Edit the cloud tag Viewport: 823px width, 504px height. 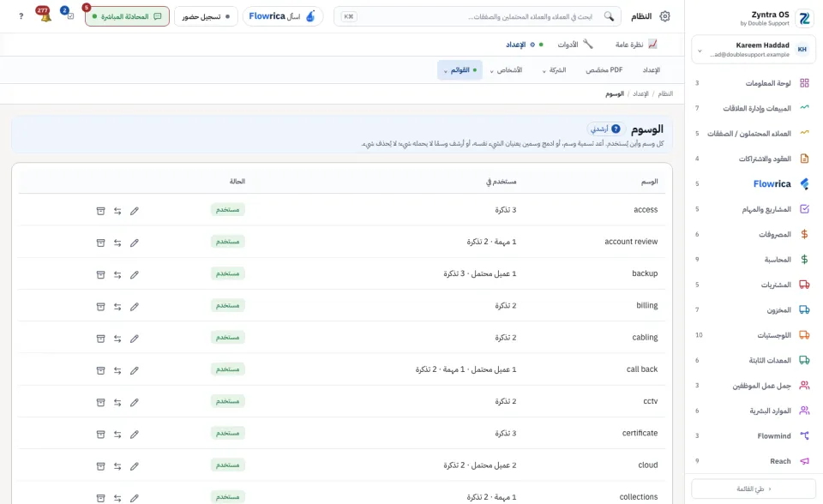click(135, 467)
